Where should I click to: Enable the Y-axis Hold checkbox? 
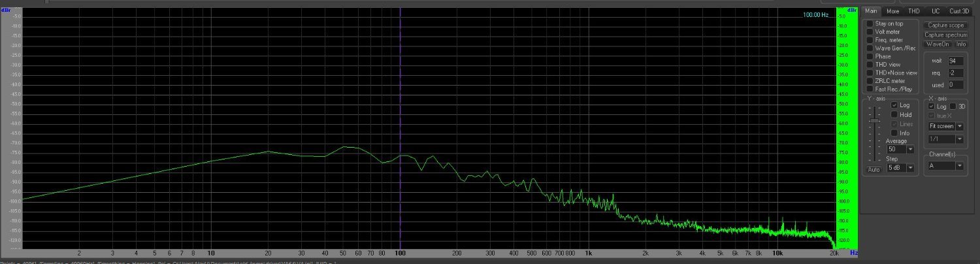click(894, 114)
